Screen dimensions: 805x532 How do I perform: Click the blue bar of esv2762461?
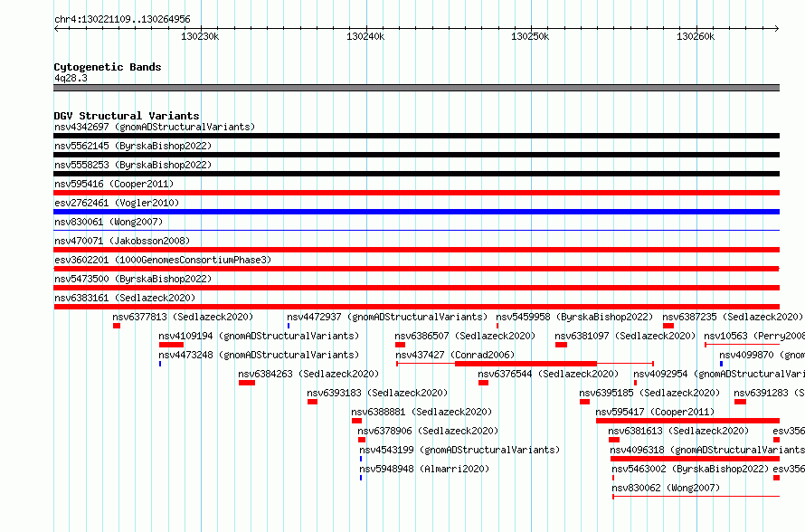coord(416,212)
